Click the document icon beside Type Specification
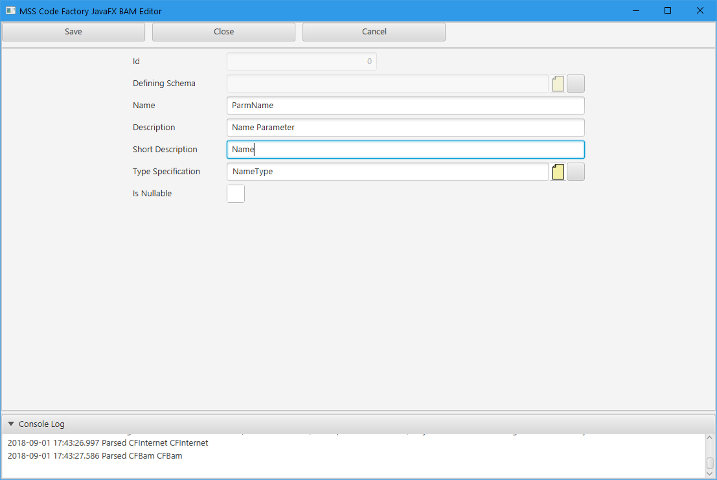This screenshot has height=480, width=717. tap(558, 172)
